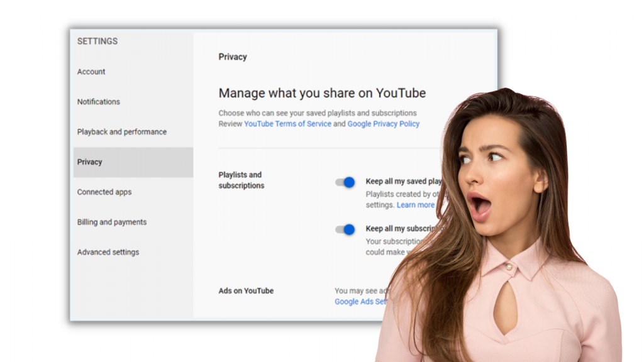Click 'Choose who can see your saved playlists' text
The width and height of the screenshot is (644, 362).
click(318, 113)
